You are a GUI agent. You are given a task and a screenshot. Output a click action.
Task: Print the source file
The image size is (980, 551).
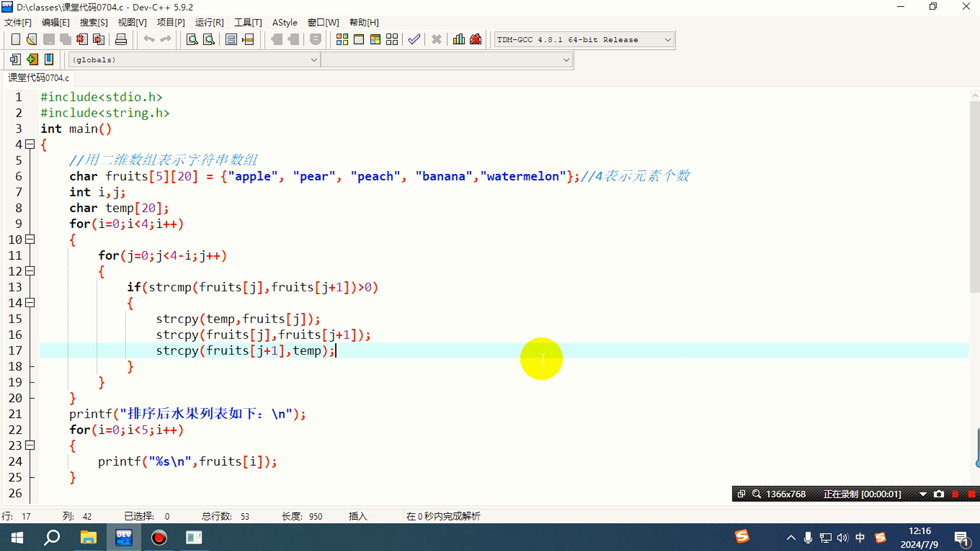coord(121,39)
